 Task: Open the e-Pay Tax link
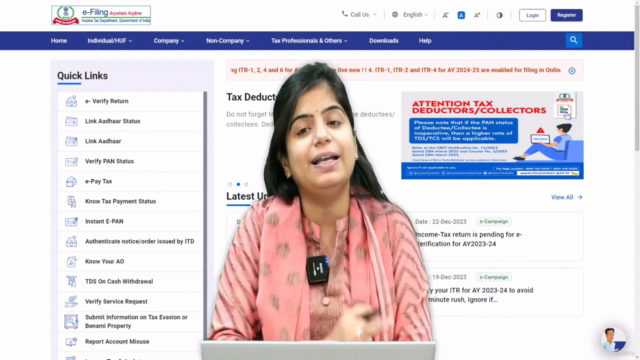[98, 181]
